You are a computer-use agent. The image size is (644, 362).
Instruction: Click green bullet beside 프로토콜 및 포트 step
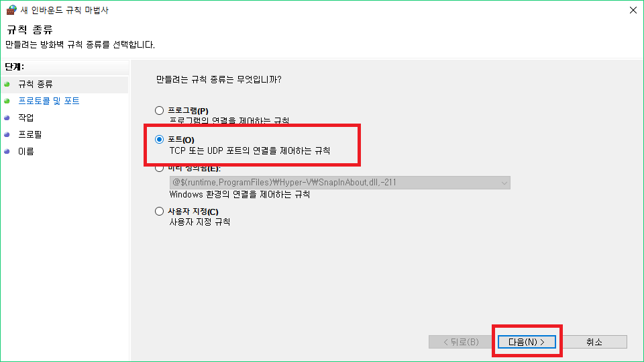coord(7,101)
